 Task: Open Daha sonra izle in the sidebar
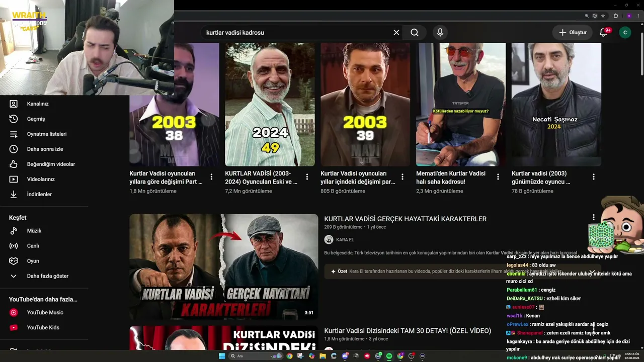point(44,149)
